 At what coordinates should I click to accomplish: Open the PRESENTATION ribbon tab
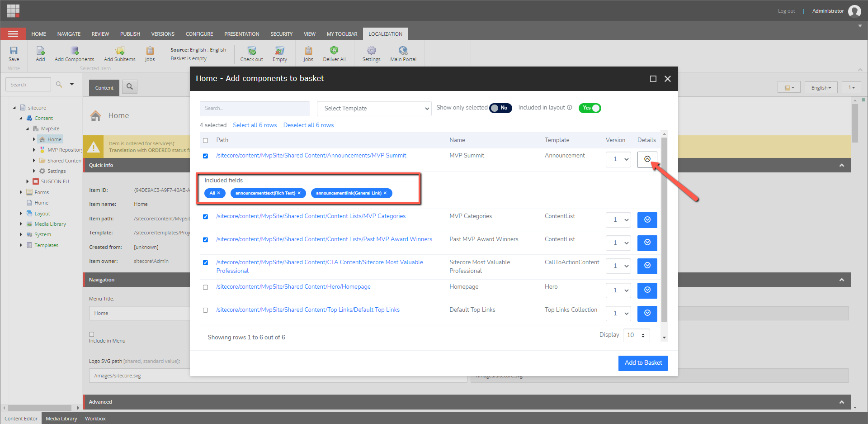(x=242, y=34)
